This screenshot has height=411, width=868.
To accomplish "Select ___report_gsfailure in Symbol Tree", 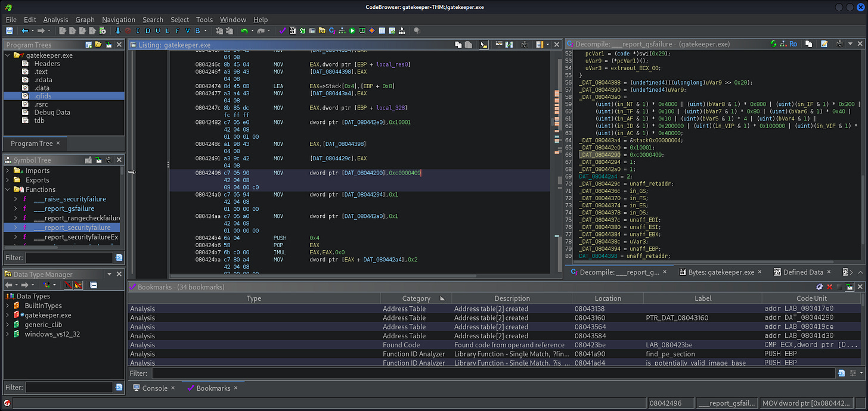I will tap(64, 208).
